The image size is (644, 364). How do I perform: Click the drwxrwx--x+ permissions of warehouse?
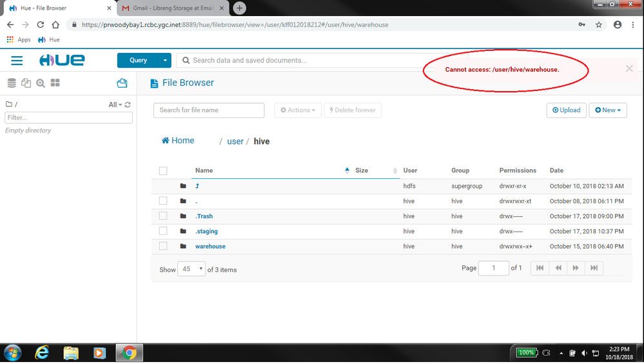516,247
